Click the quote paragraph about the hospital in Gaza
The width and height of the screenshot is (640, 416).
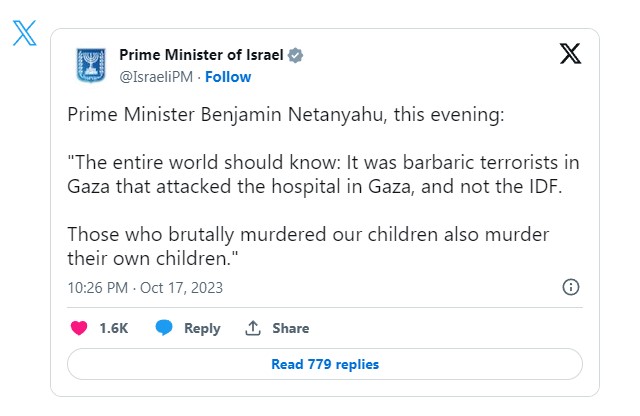click(323, 175)
